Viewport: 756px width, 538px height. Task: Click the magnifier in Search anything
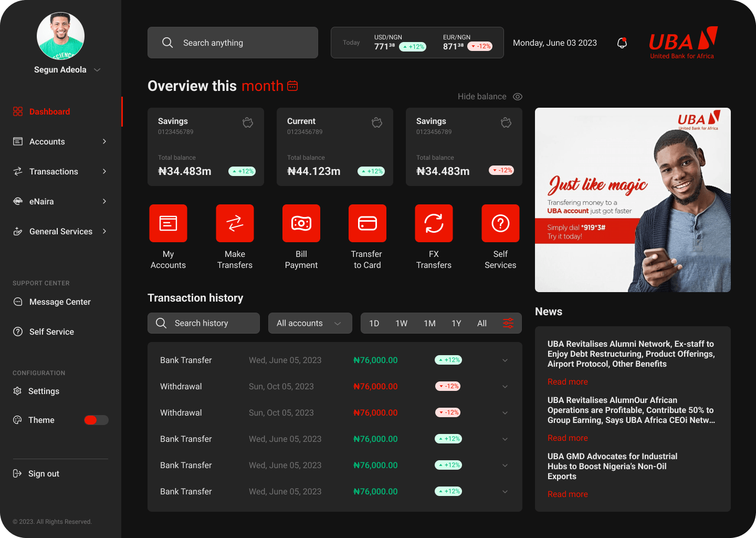pos(167,43)
